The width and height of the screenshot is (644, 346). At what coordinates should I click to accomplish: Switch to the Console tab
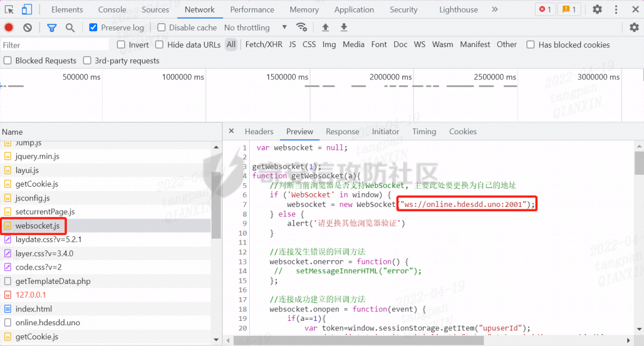click(112, 10)
